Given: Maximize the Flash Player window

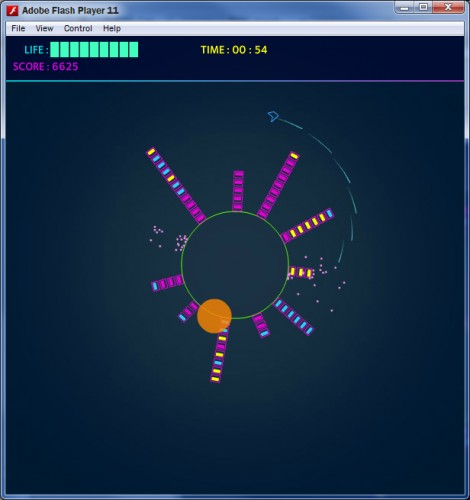Looking at the screenshot, I should [x=423, y=8].
